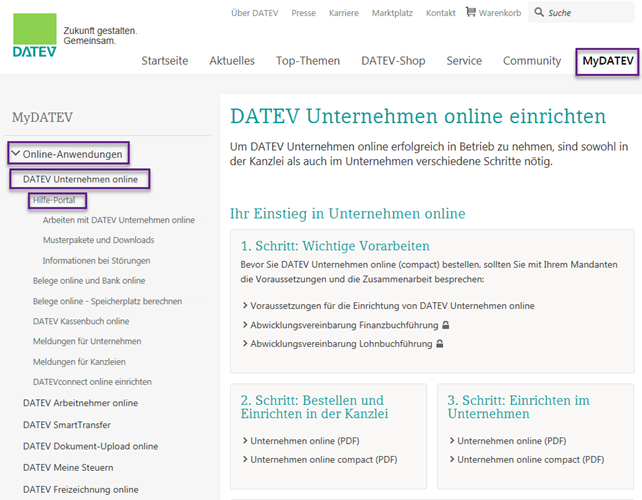Open the Warenkorb link
The width and height of the screenshot is (642, 500).
[x=500, y=13]
